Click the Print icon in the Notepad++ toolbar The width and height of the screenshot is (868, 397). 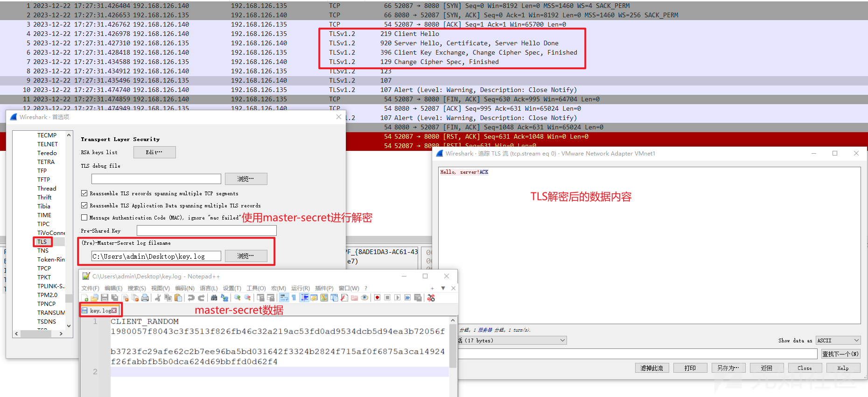pos(145,298)
